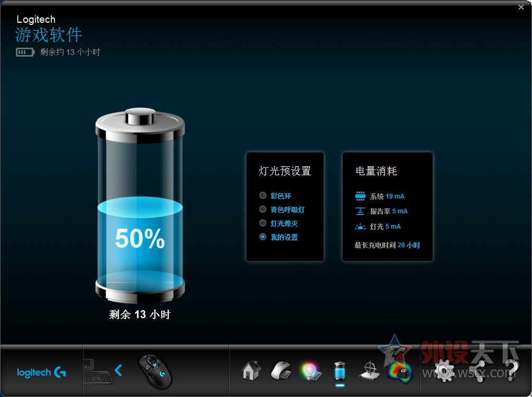Viewport: 532px width, 397px height.
Task: Click the 系统 power consumption icon
Action: (x=360, y=196)
